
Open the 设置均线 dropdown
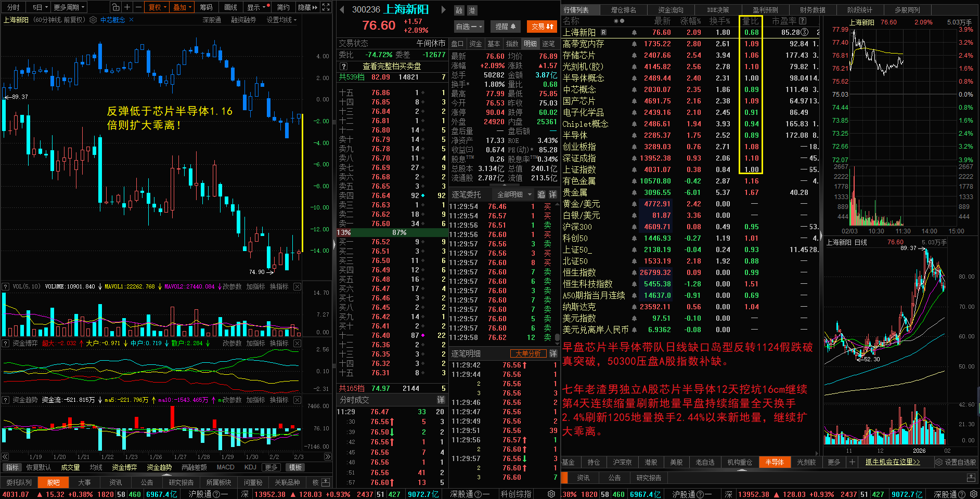[x=281, y=20]
